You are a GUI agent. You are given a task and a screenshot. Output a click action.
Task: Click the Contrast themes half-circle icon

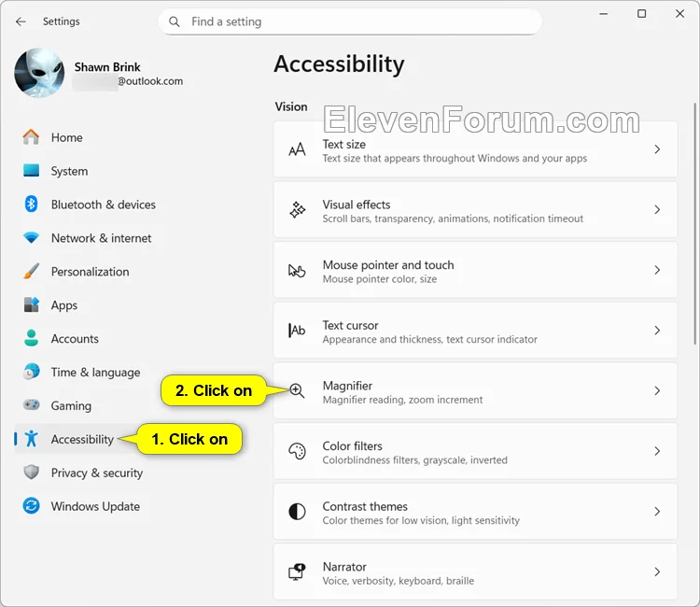click(297, 512)
